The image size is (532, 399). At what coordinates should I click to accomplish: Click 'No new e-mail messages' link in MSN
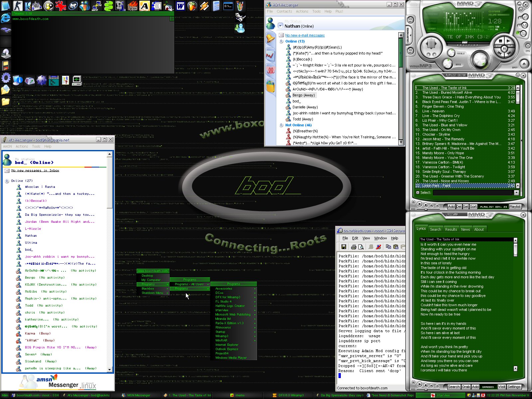pyautogui.click(x=305, y=35)
